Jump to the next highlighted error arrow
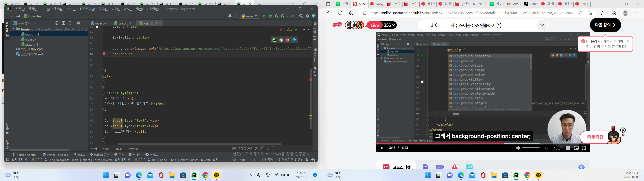Viewport: 644px width, 181px height. [x=309, y=30]
